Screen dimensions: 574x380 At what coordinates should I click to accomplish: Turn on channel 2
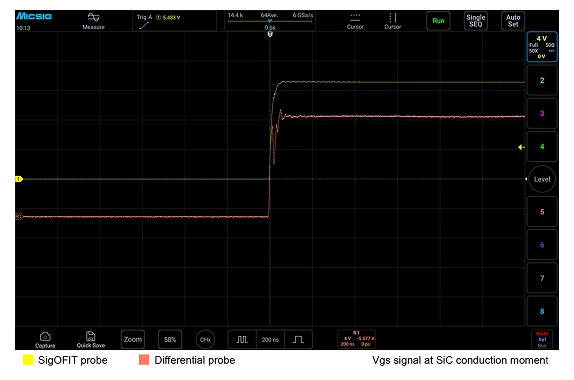pos(542,80)
